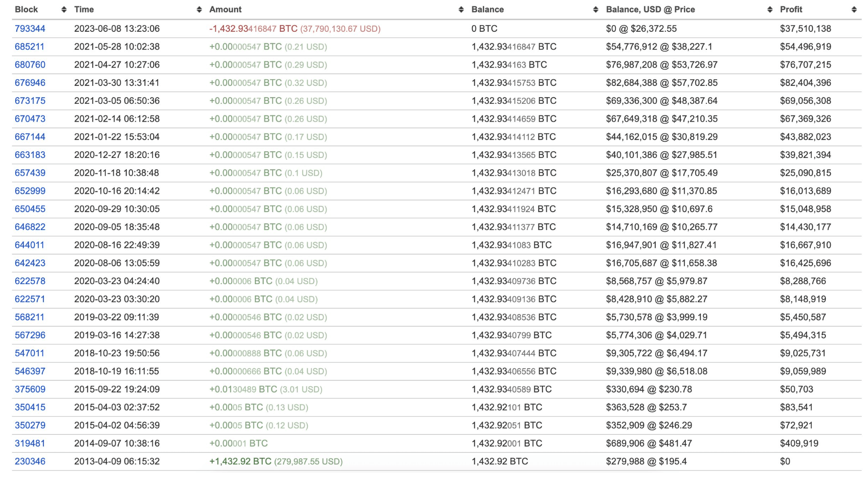The height and width of the screenshot is (477, 868).
Task: Open block 680760 link
Action: [30, 65]
